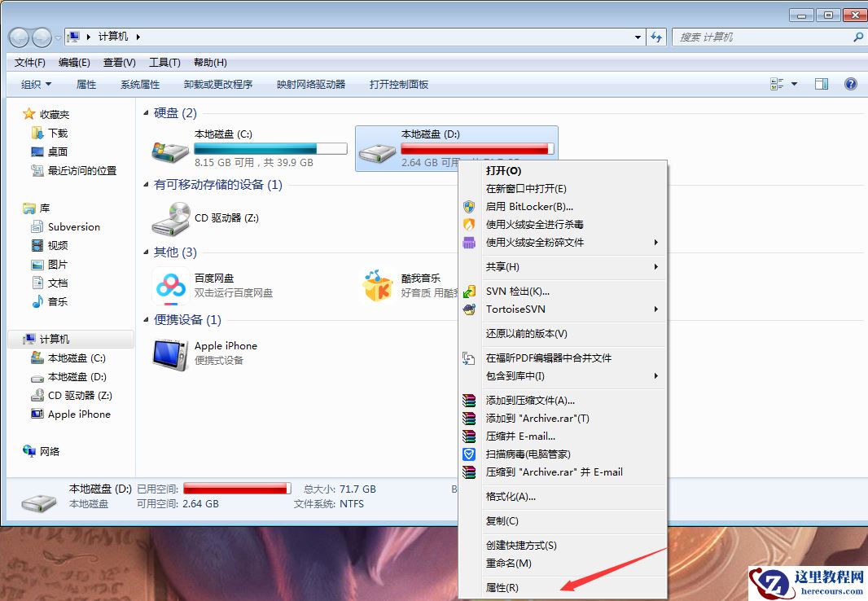Screen dimensions: 868x601
Task: Click the back navigation arrow
Action: pyautogui.click(x=18, y=37)
